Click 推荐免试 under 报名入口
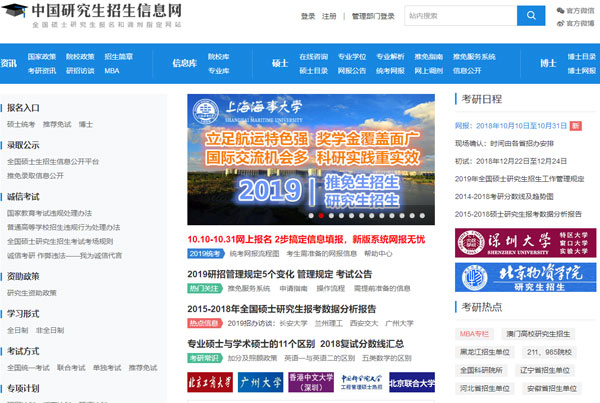Viewport: 600px width, 403px height. [57, 124]
